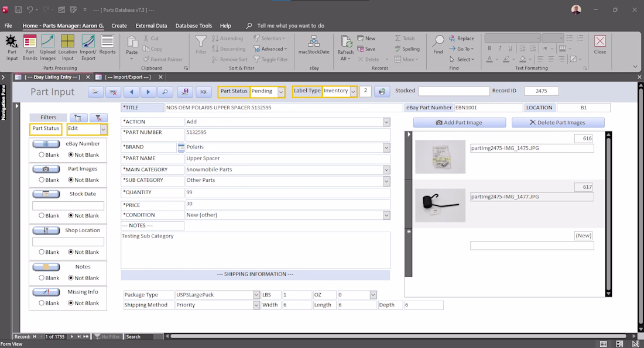Click the image list vertical scrollbar
The width and height of the screenshot is (644, 348).
click(609, 213)
